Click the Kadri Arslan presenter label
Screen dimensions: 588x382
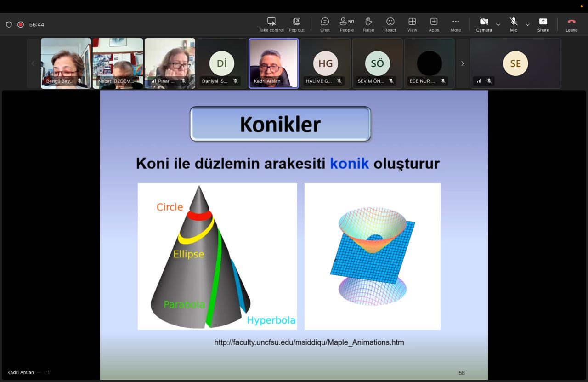click(21, 372)
